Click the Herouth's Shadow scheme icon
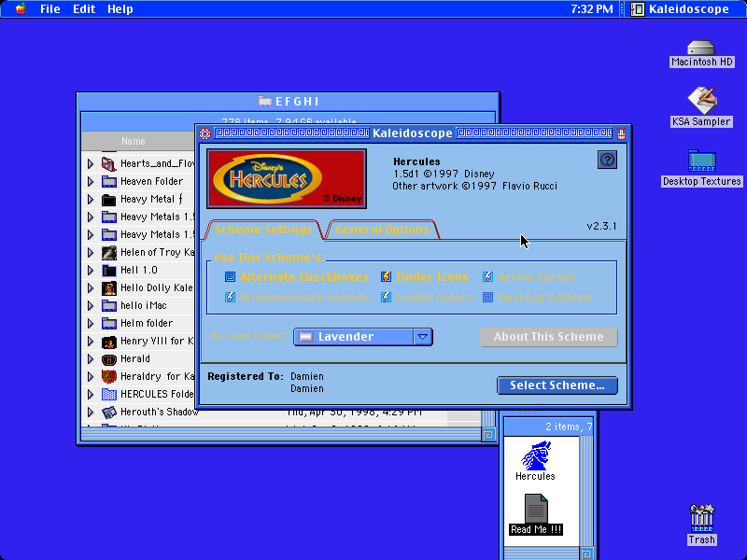This screenshot has width=747, height=560. 109,412
